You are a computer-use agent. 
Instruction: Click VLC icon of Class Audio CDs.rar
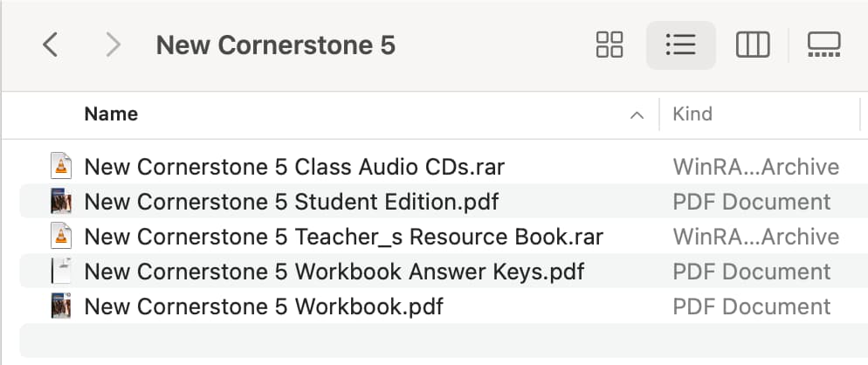point(61,166)
